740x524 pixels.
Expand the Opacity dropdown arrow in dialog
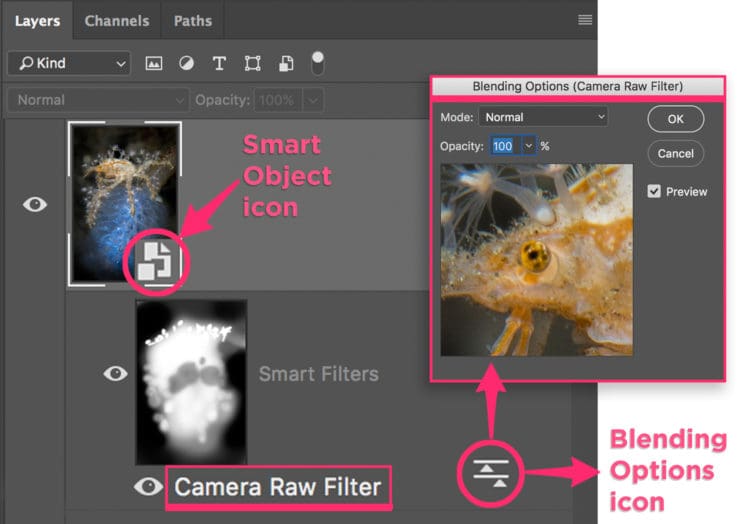click(x=528, y=146)
